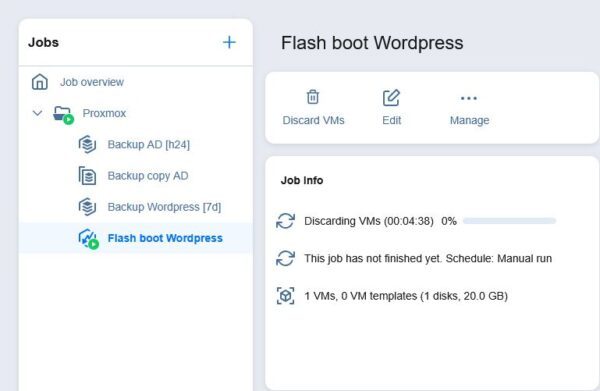Collapse the Proxmox folder chevron
This screenshot has width=600, height=391.
coord(37,113)
